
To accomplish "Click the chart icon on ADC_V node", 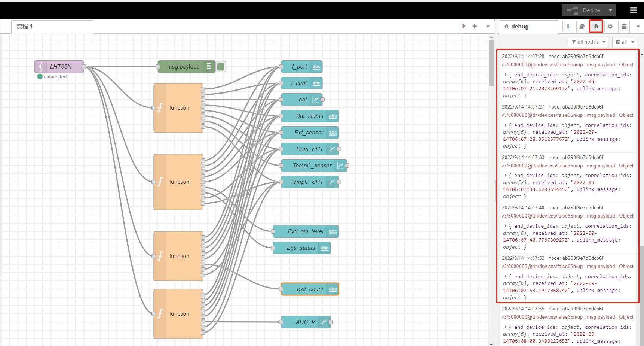I will pos(324,322).
